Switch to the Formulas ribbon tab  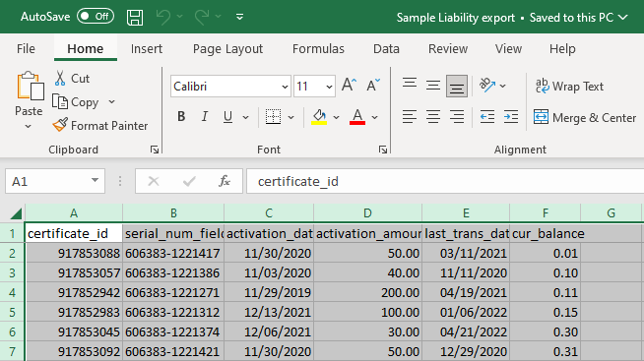tap(318, 49)
